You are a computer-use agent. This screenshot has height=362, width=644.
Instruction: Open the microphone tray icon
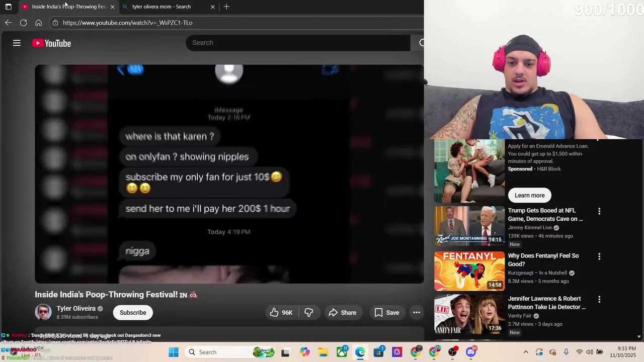tap(566, 352)
